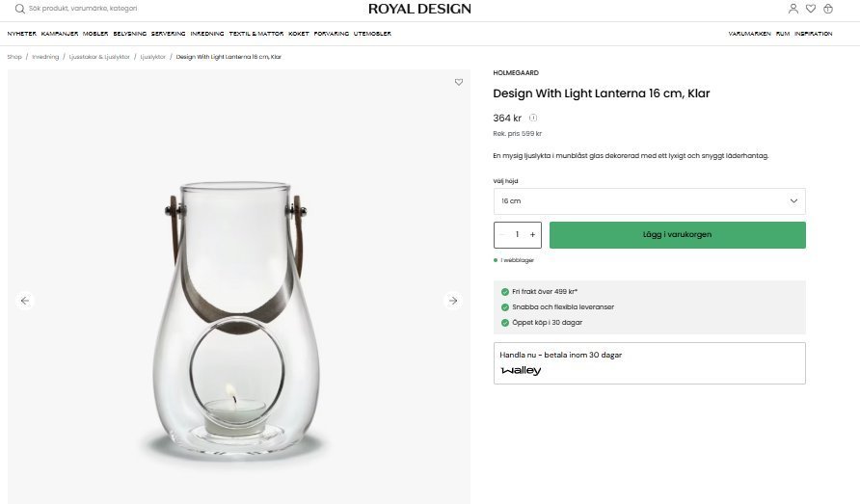The height and width of the screenshot is (504, 860).
Task: Save product with image heart icon
Action: pos(459,83)
